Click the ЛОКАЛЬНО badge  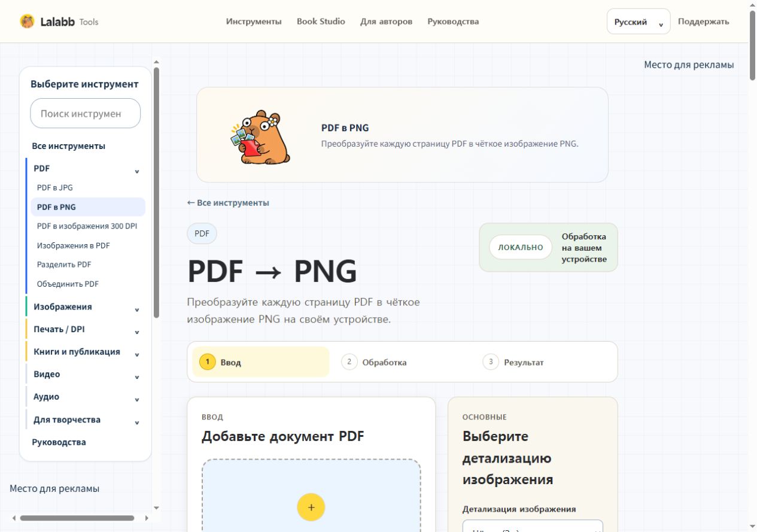(521, 247)
